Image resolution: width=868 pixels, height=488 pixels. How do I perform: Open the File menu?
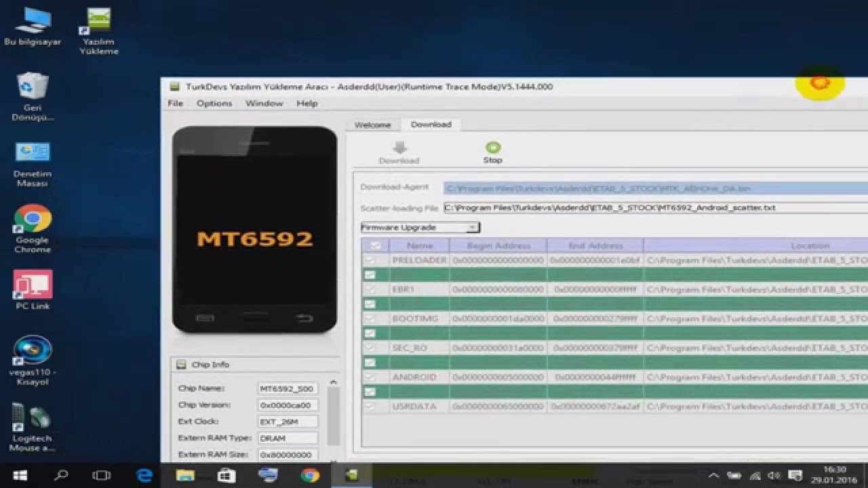click(x=175, y=104)
